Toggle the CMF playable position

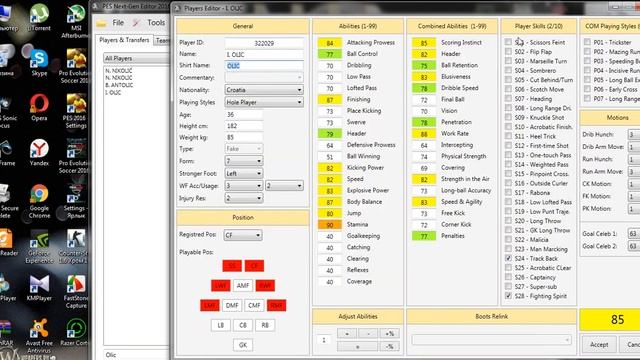254,305
